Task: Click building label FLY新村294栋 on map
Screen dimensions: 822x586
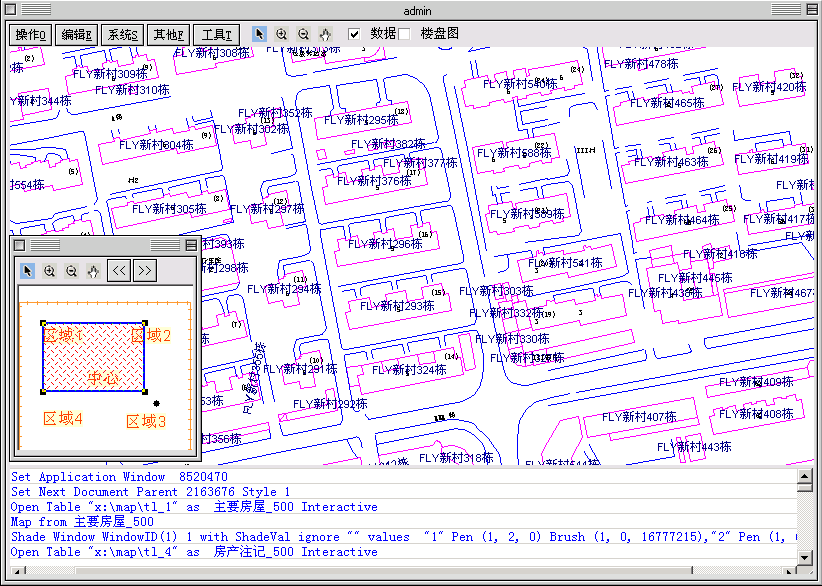Action: coord(284,289)
